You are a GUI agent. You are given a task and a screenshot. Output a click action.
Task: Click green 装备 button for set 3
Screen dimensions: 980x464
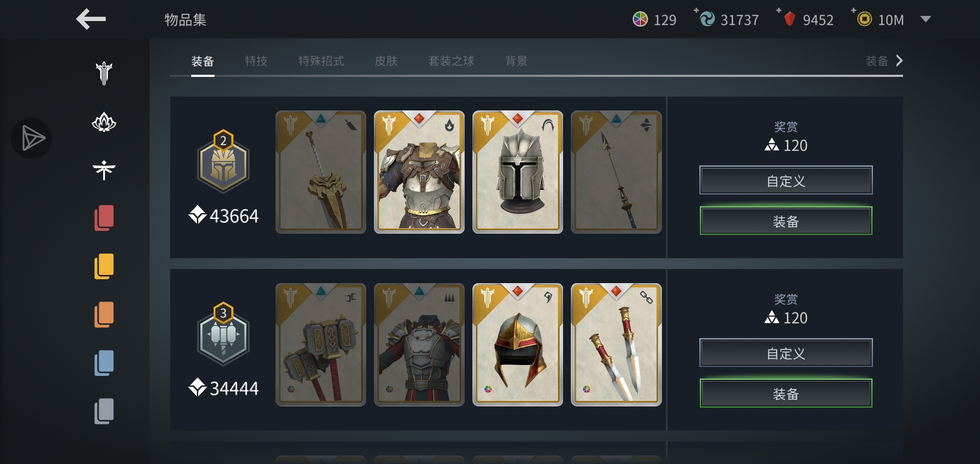point(786,393)
